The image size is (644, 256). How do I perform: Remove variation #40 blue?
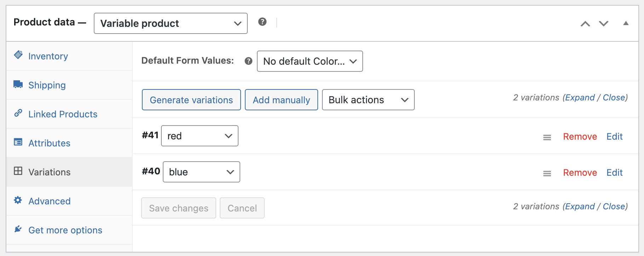click(x=580, y=173)
